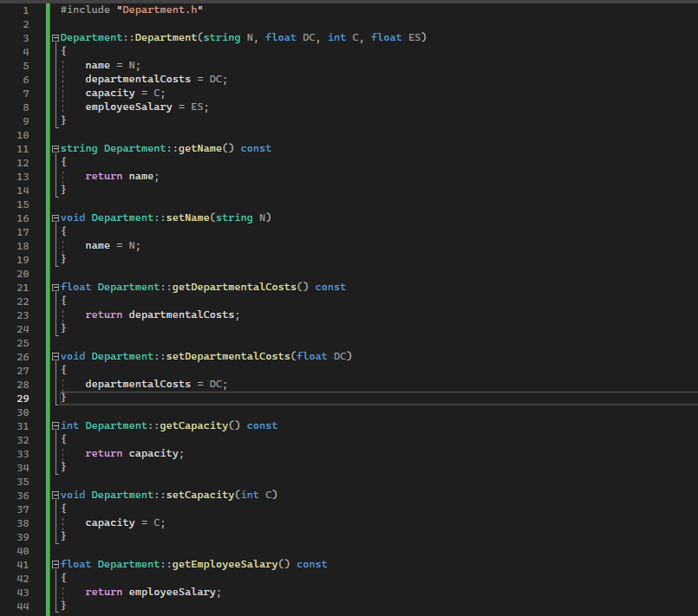Click the getDepartmentalCosts function name
Image resolution: width=698 pixels, height=616 pixels.
coord(234,288)
